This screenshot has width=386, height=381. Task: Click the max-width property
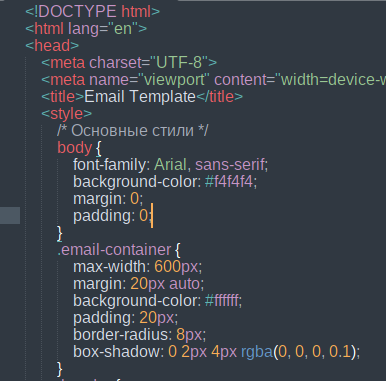coord(110,267)
